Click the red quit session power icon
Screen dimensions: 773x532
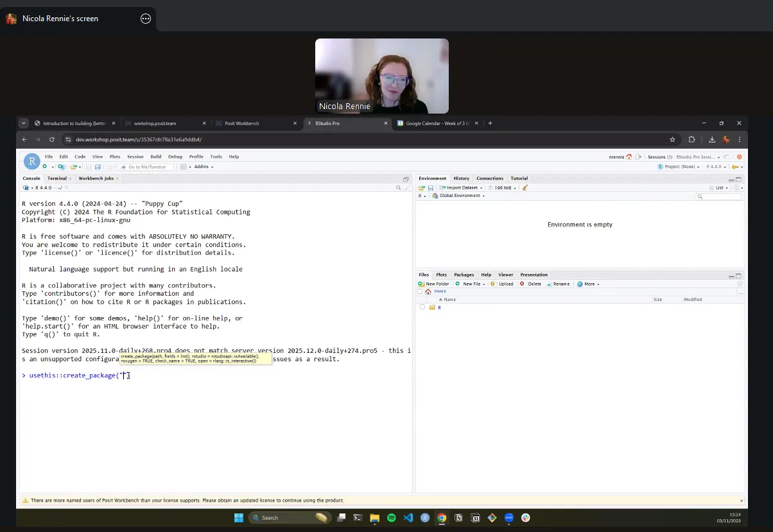point(739,157)
